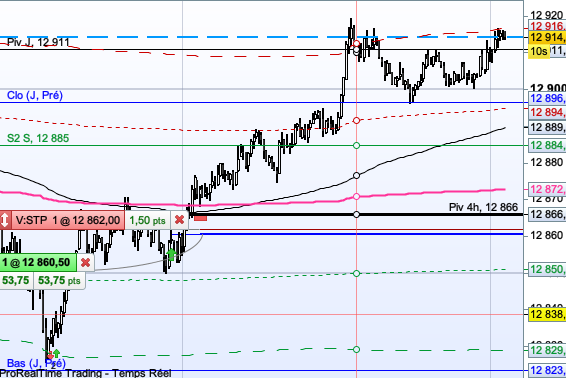Click the red 12 894 price axis tag

coord(547,112)
